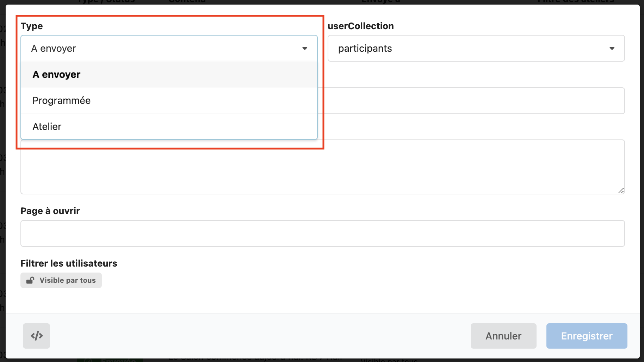Click the "Filtrer les utilisateurs" heading
The image size is (644, 362).
tap(69, 263)
